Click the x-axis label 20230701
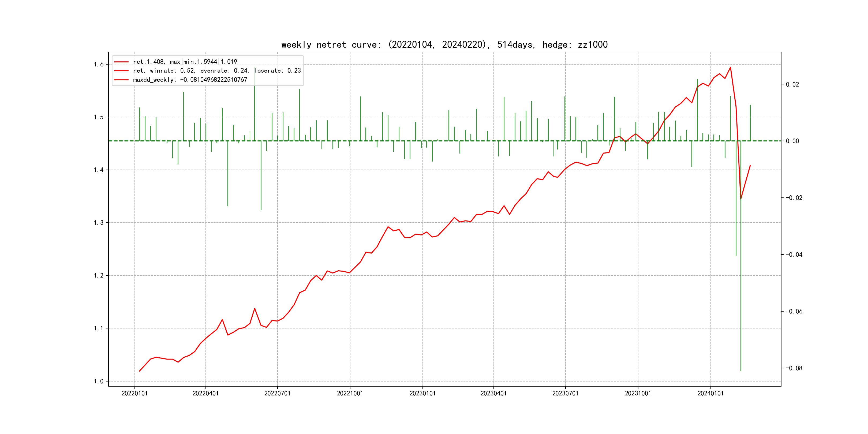 pyautogui.click(x=565, y=393)
